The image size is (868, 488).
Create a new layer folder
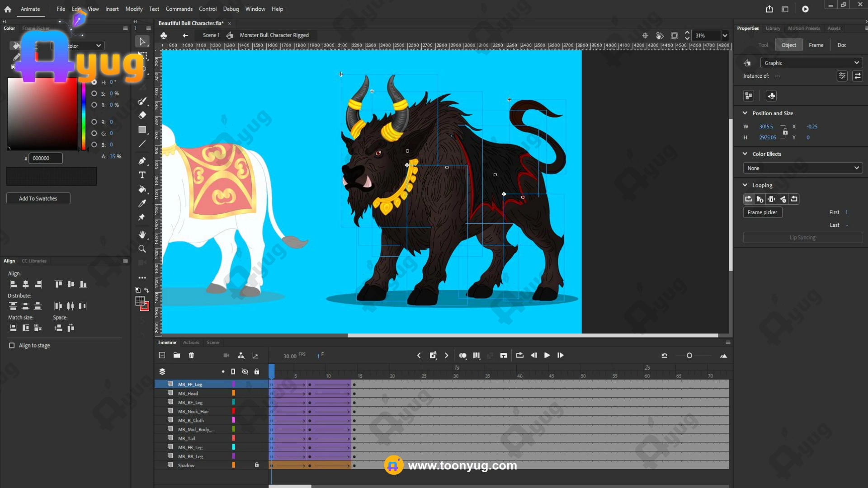pos(177,356)
